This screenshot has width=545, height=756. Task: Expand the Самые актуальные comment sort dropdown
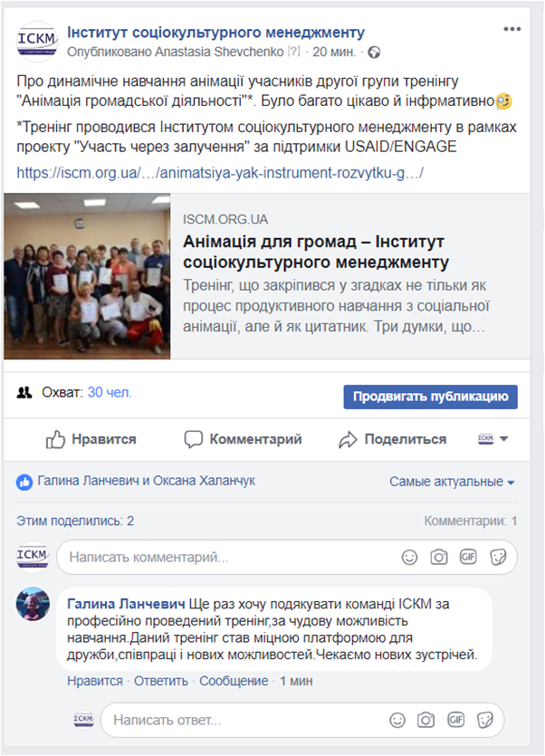click(452, 482)
